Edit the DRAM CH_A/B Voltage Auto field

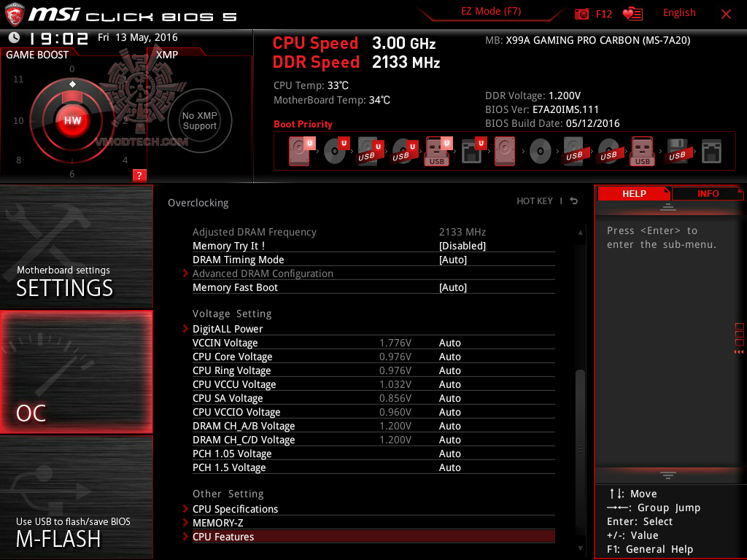tap(449, 425)
